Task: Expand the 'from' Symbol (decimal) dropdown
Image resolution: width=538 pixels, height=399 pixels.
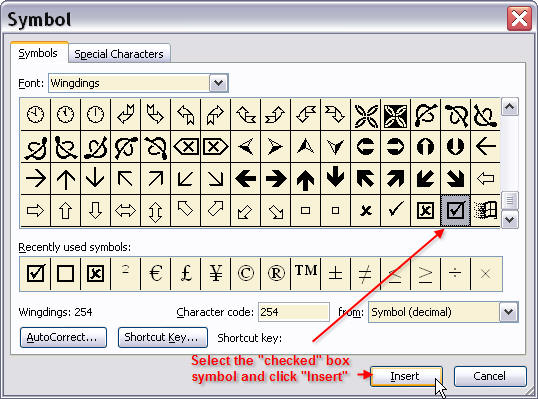Action: (x=508, y=312)
